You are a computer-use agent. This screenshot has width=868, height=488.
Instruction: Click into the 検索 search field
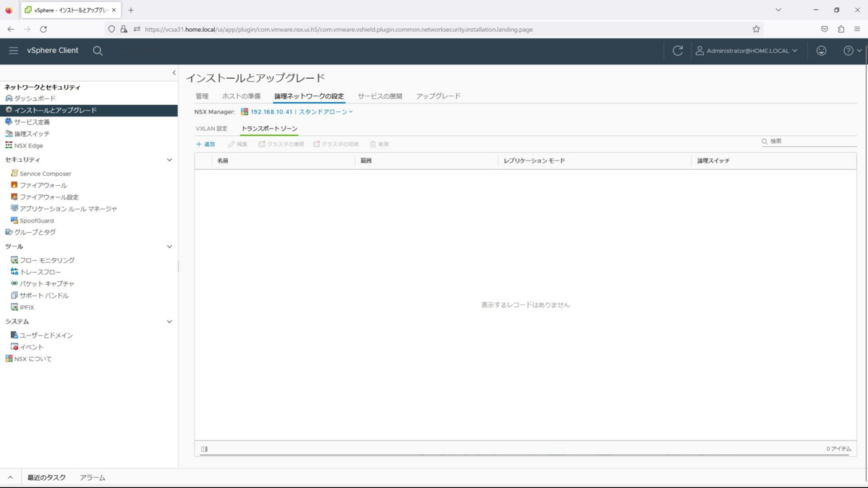pos(809,141)
